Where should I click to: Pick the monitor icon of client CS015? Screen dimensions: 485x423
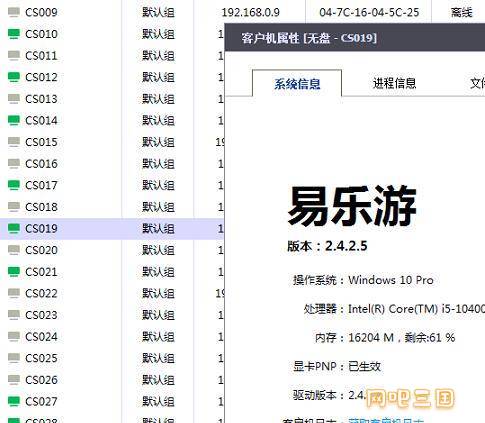point(14,142)
